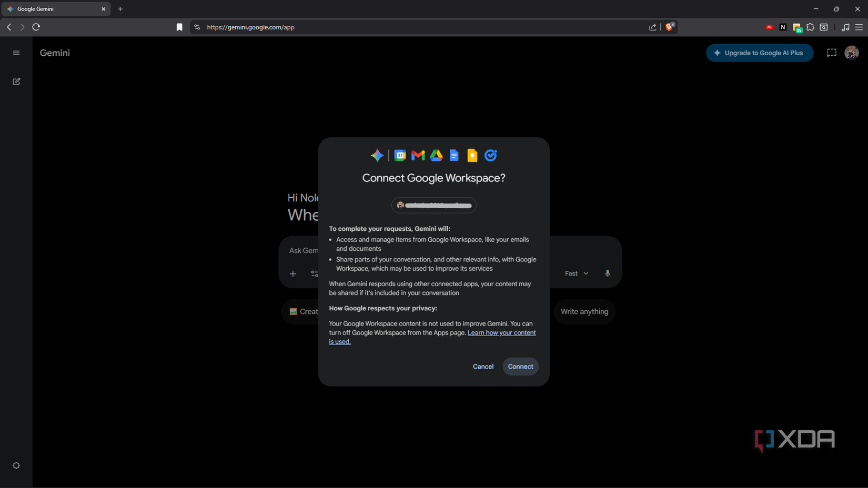The height and width of the screenshot is (488, 868).
Task: Start a new chat from the sidebar icon
Action: pos(16,82)
